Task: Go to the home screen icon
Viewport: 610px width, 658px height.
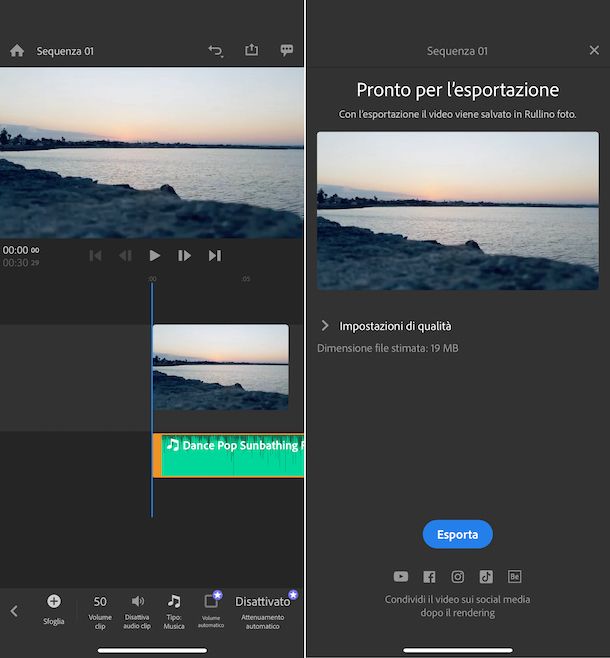Action: point(17,51)
